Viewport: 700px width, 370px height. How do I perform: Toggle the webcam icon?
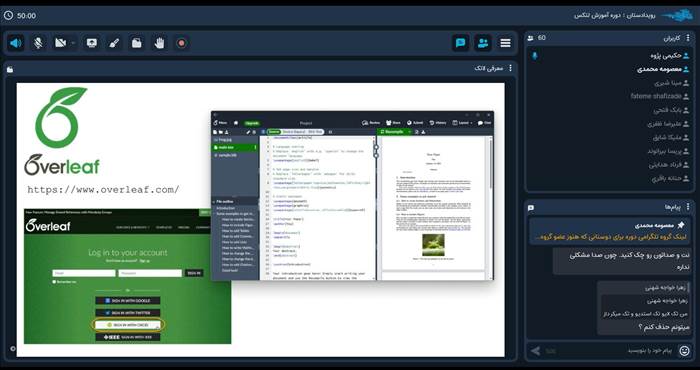coord(60,43)
